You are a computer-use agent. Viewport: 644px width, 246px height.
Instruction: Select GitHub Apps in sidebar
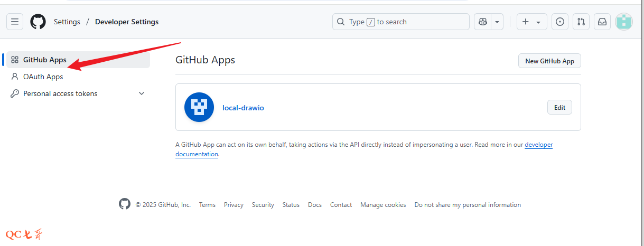45,60
